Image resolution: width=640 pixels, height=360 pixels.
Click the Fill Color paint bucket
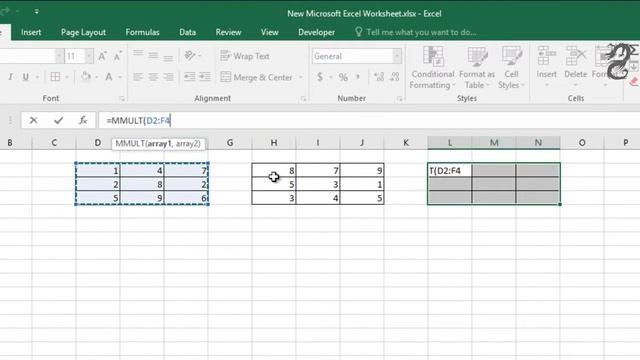coord(86,77)
